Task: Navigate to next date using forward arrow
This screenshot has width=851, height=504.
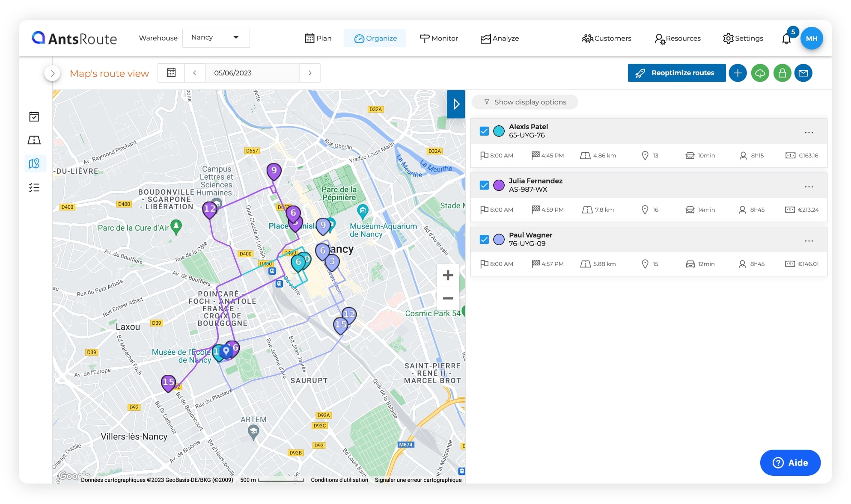Action: point(309,73)
